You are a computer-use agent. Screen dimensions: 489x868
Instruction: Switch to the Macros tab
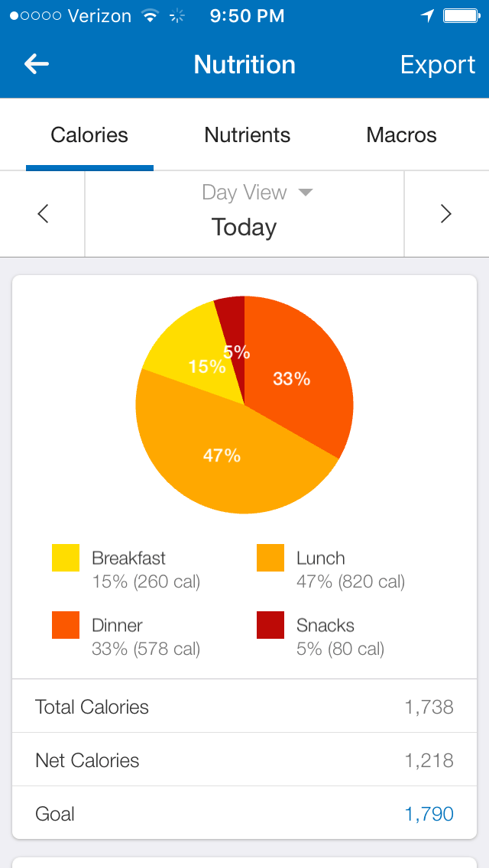(x=401, y=135)
